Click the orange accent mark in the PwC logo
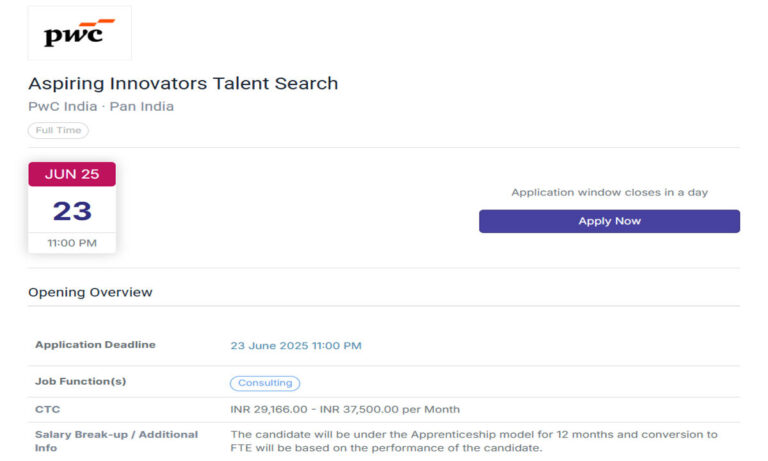The height and width of the screenshot is (461, 768). point(97,23)
